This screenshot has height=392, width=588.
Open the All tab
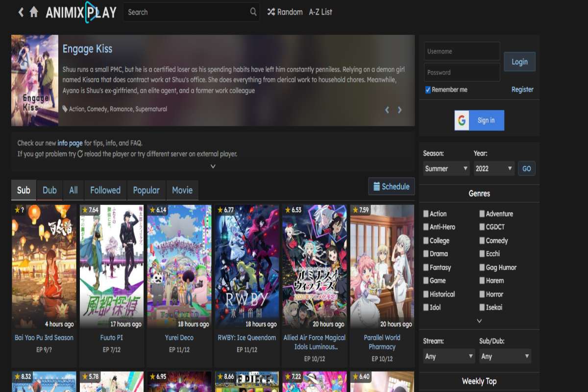tap(73, 190)
